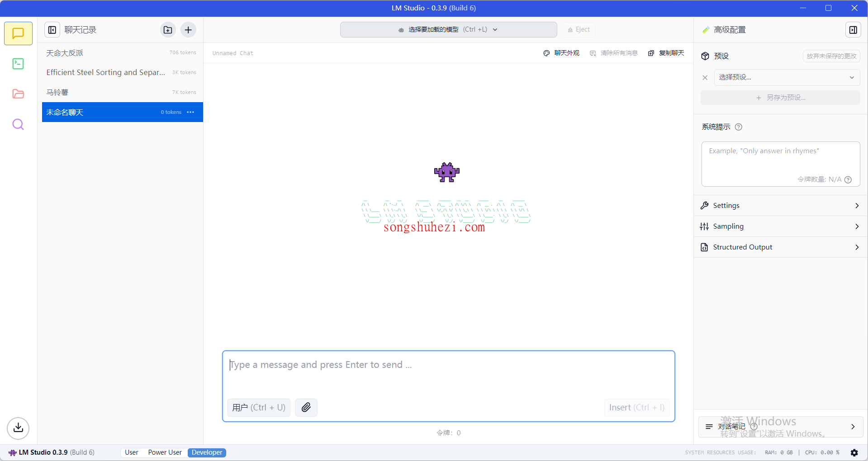Viewport: 868px width, 461px height.
Task: Open 聊天外观 appearance options
Action: tap(561, 53)
